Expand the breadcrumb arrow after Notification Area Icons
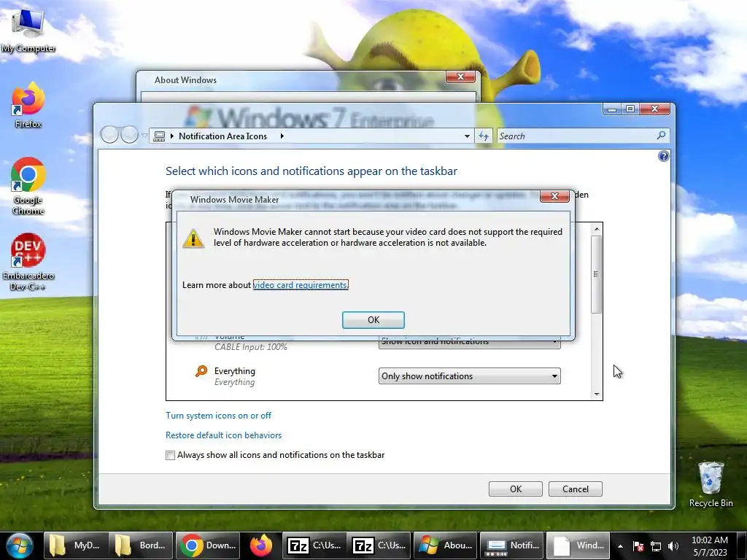Image resolution: width=747 pixels, height=560 pixels. click(282, 136)
